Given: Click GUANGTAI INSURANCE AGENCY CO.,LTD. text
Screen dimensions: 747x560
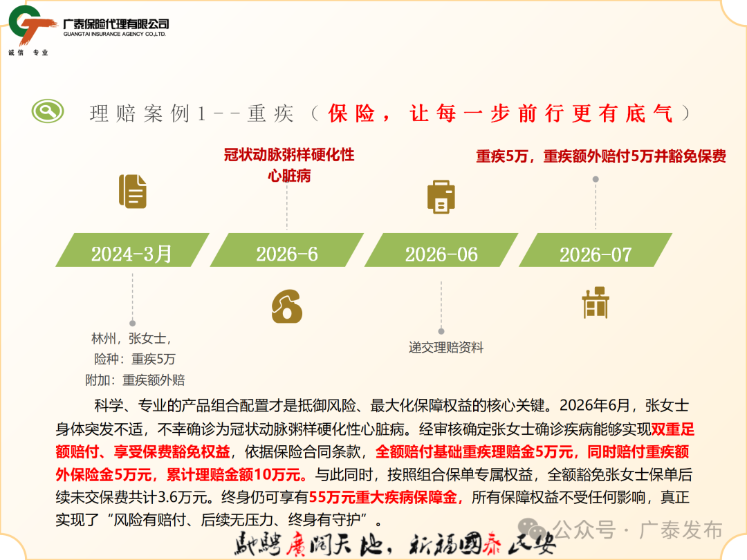Looking at the screenshot, I should coord(114,34).
